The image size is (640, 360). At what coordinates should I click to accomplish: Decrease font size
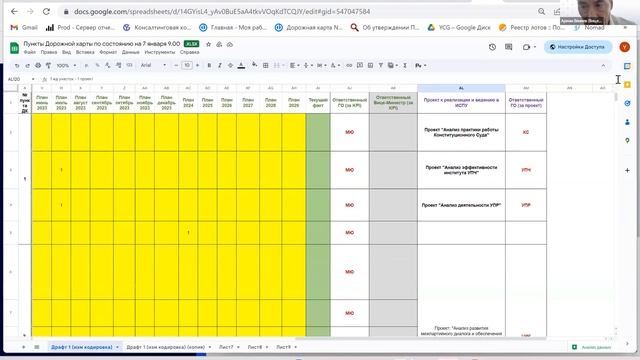176,65
